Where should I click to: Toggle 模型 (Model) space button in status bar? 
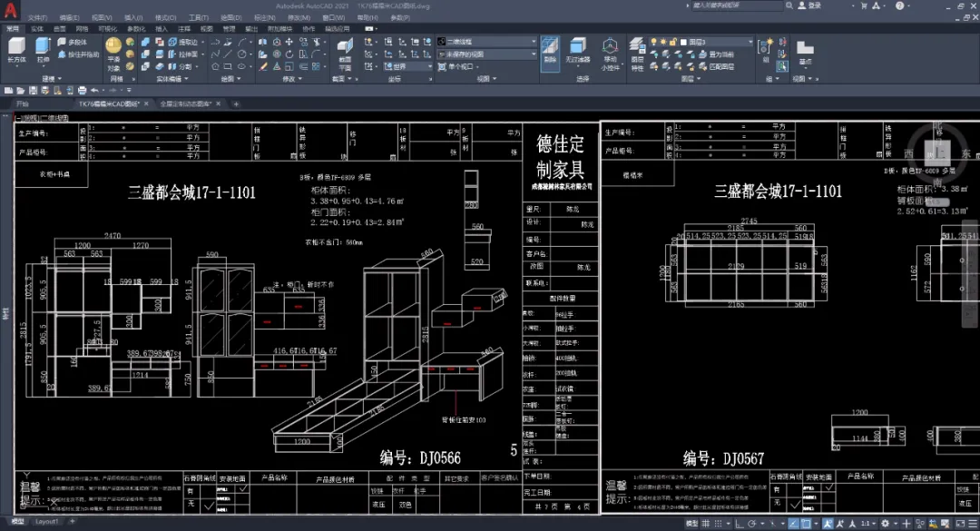pyautogui.click(x=692, y=524)
